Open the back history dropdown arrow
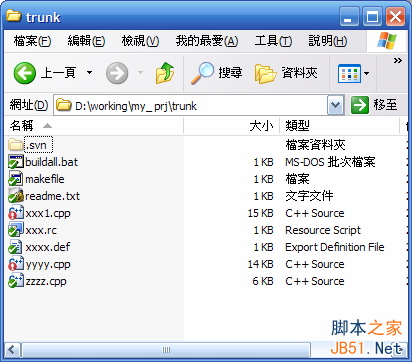Screen dimensions: 412x362 pos(89,72)
